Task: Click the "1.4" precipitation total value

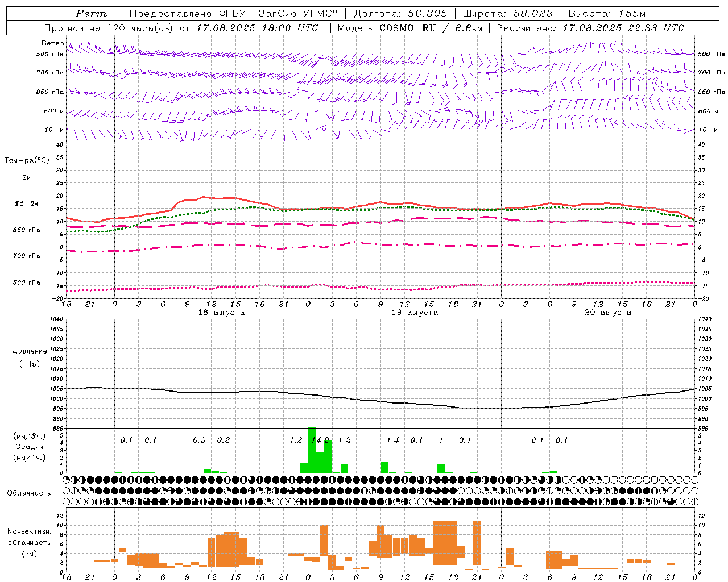Action: click(392, 440)
